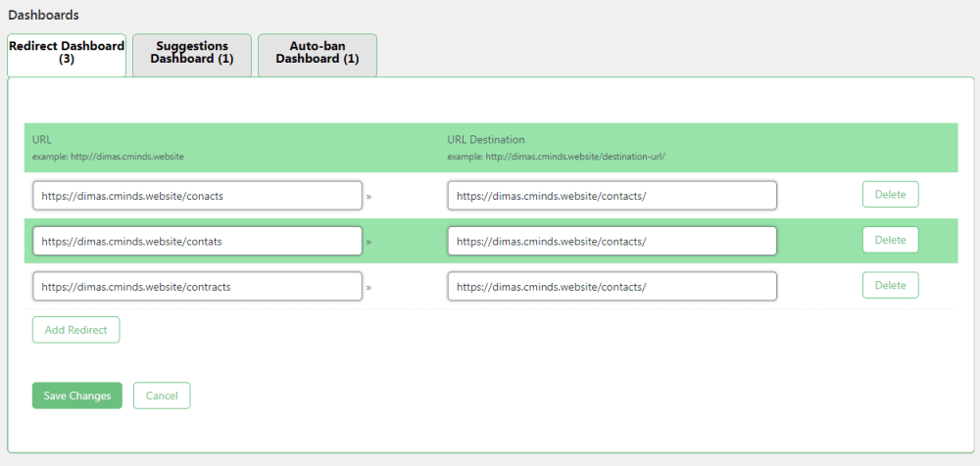Cancel the redirect edits
Viewport: 980px width, 466px height.
[162, 396]
